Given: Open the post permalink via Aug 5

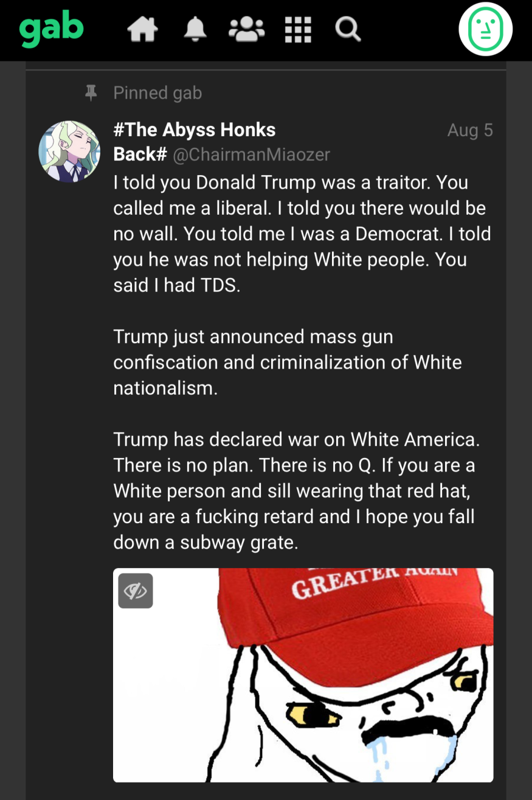Looking at the screenshot, I should tap(470, 130).
